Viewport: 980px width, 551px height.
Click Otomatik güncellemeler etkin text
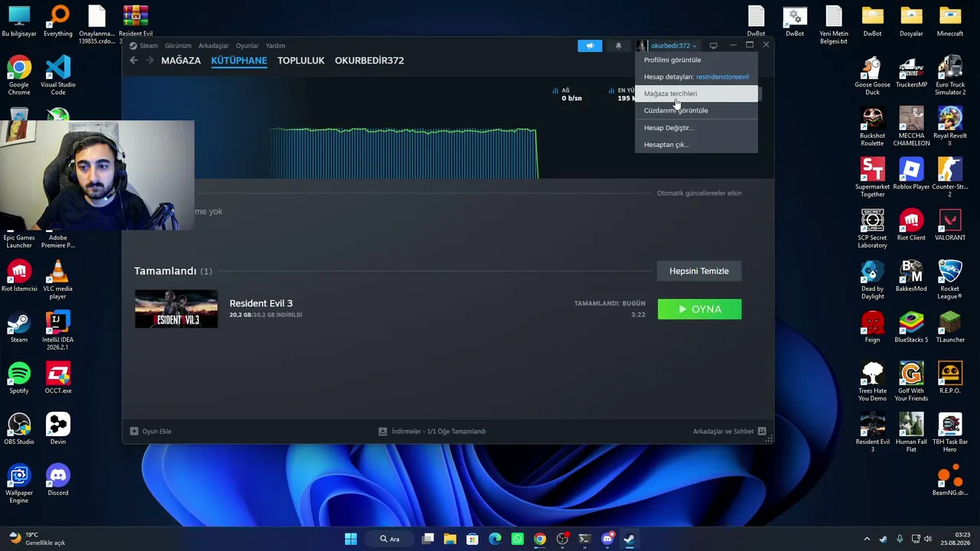coord(699,193)
